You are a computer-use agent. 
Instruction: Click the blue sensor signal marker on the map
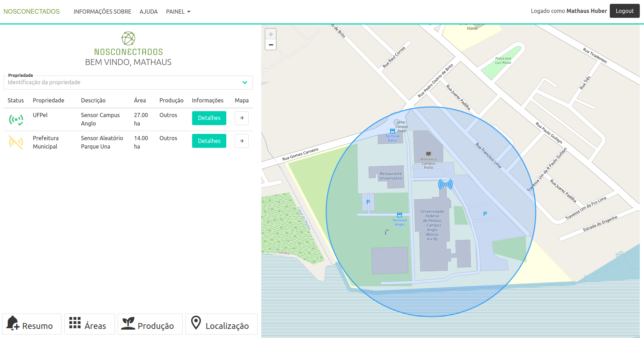tap(445, 183)
